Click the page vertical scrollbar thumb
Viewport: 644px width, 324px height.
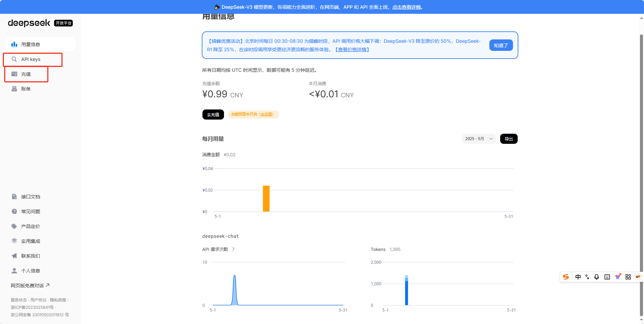click(x=641, y=175)
